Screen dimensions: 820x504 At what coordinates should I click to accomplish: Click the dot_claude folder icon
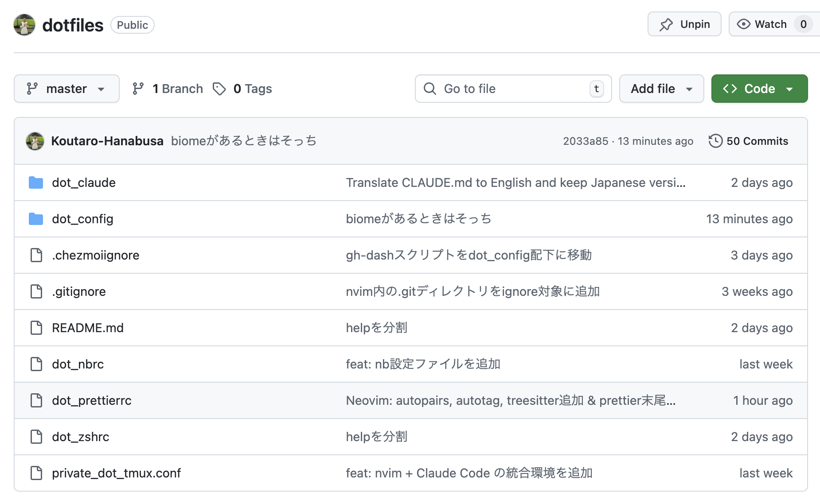[36, 182]
